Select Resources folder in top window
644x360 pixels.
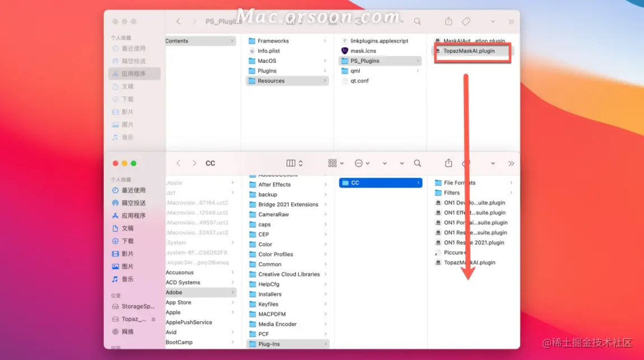pos(288,81)
